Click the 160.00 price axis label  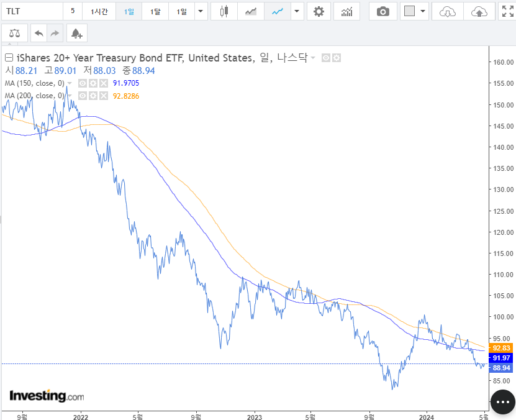[503, 62]
